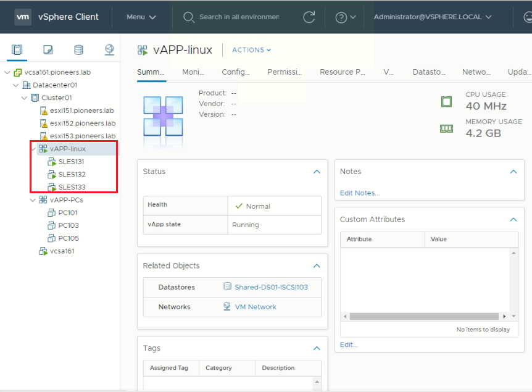Open the Hosts and Clusters view icon
Viewport: 532px width, 392px height.
pos(17,50)
